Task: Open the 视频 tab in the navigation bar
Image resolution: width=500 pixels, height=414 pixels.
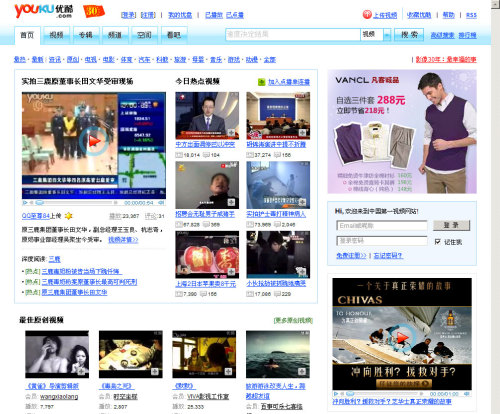Action: click(x=56, y=35)
